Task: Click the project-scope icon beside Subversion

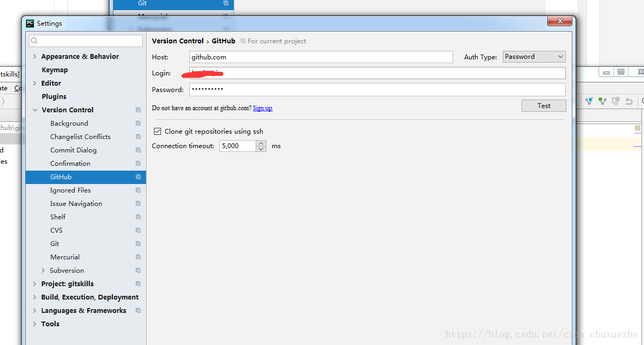Action: [138, 270]
